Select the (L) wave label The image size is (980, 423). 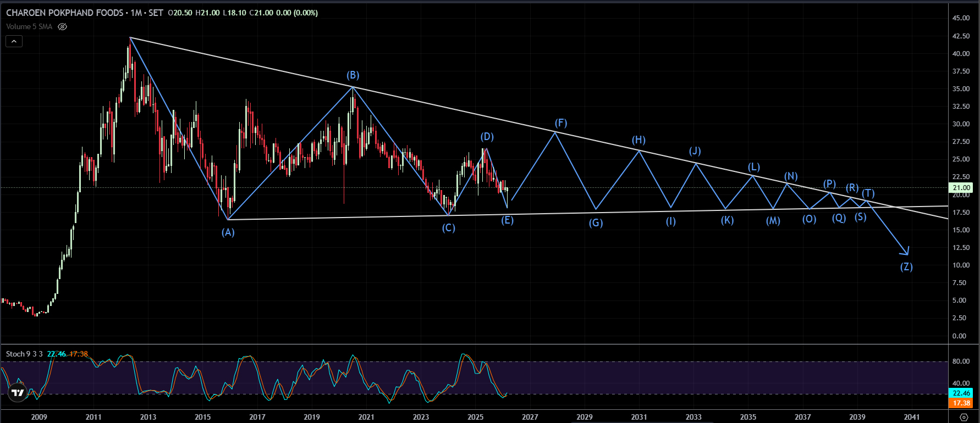tap(754, 167)
